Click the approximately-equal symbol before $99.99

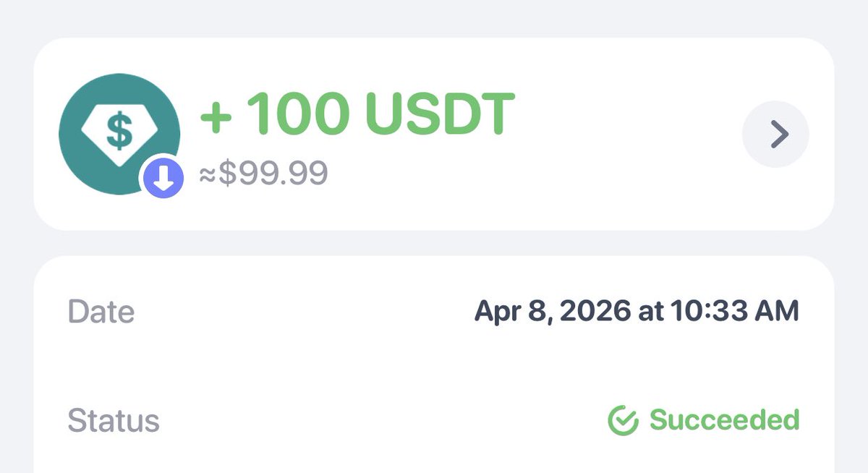pyautogui.click(x=208, y=174)
